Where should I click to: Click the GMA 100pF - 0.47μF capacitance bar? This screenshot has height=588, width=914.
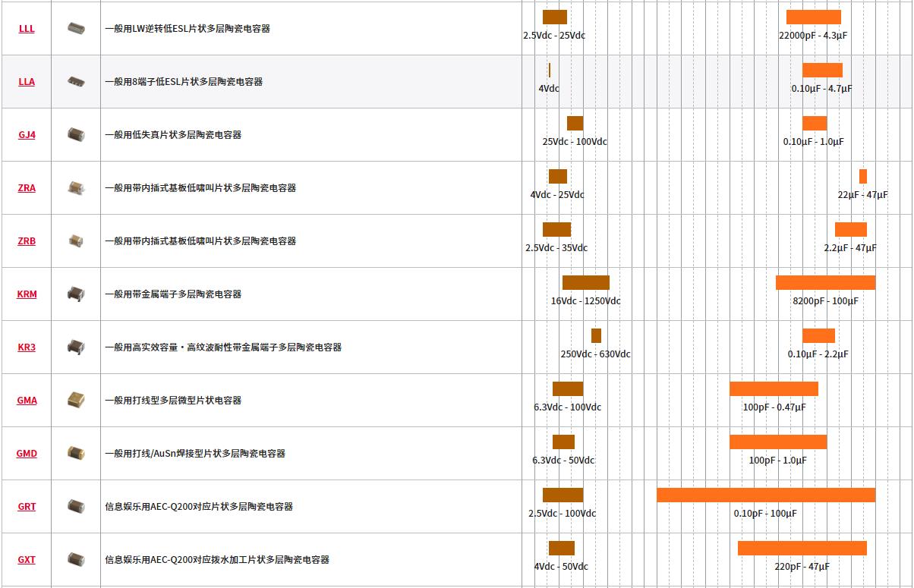click(774, 388)
